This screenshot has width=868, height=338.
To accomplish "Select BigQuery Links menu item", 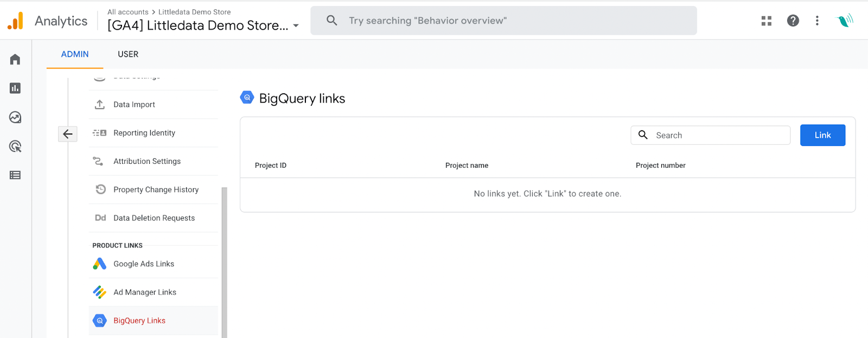I will pyautogui.click(x=154, y=321).
